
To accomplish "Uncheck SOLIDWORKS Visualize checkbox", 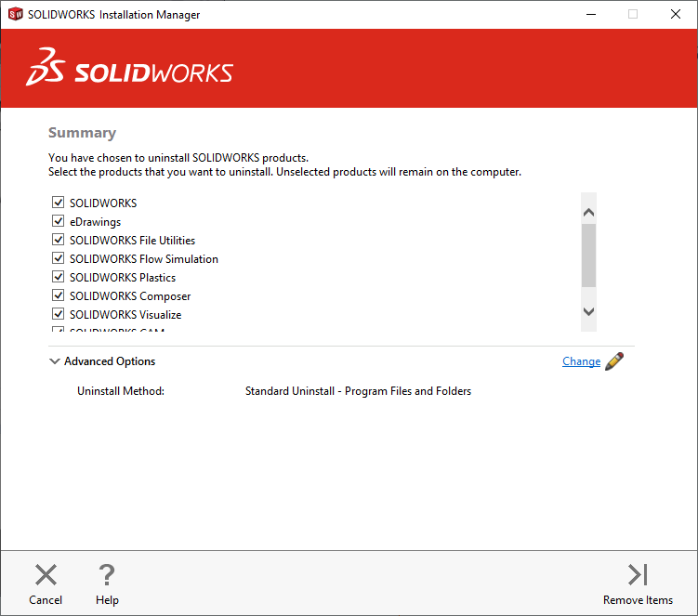I will click(x=58, y=314).
